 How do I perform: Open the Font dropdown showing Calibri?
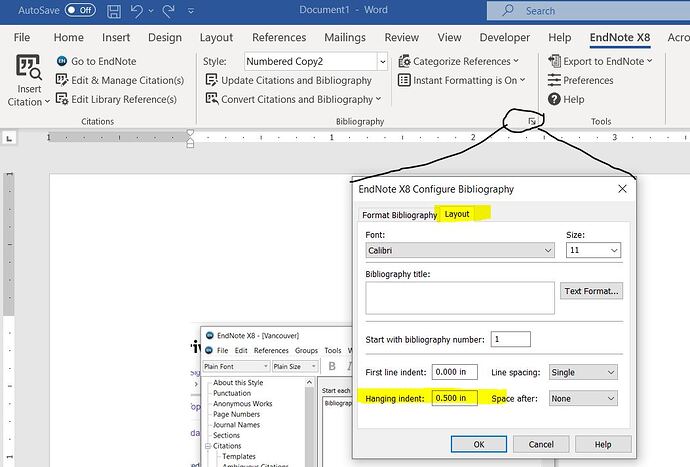coord(460,250)
